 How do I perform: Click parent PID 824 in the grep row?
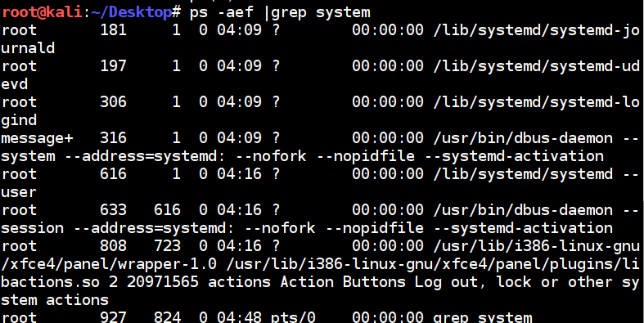click(167, 317)
